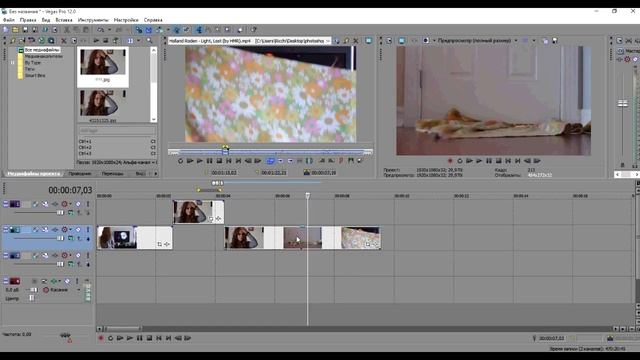Stop playback in the trimmer window

[x=219, y=161]
